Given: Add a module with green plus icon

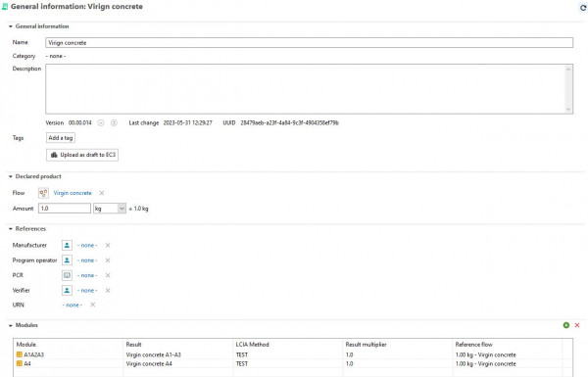Looking at the screenshot, I should pos(566,325).
